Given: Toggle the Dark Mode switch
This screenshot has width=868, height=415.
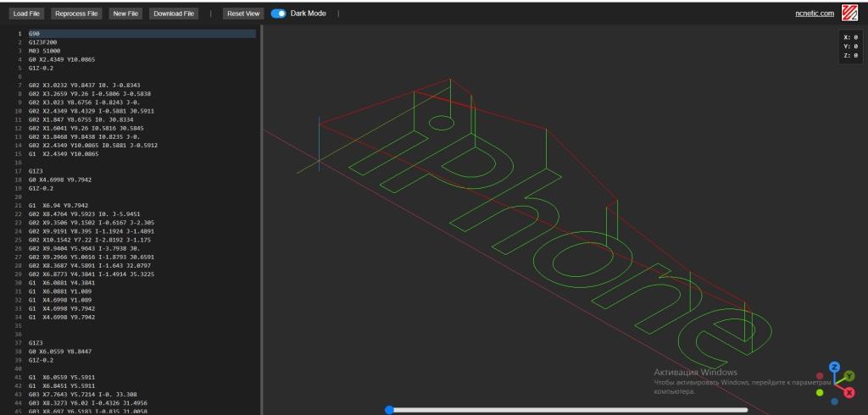Looking at the screenshot, I should tap(278, 14).
